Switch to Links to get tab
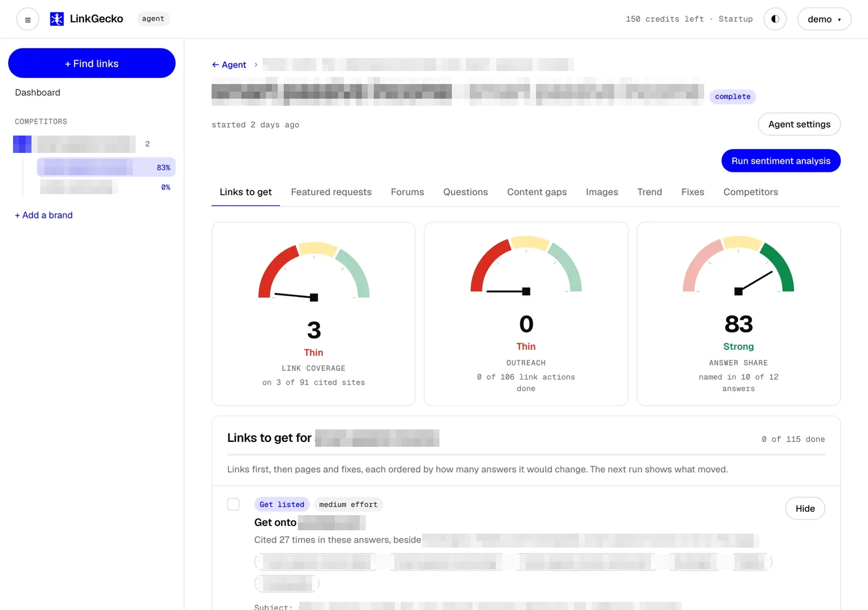 tap(246, 192)
